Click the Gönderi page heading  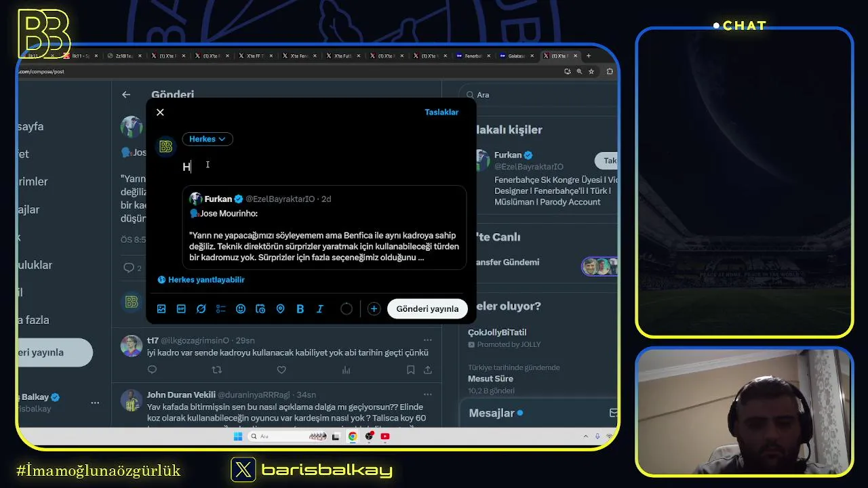tap(172, 95)
